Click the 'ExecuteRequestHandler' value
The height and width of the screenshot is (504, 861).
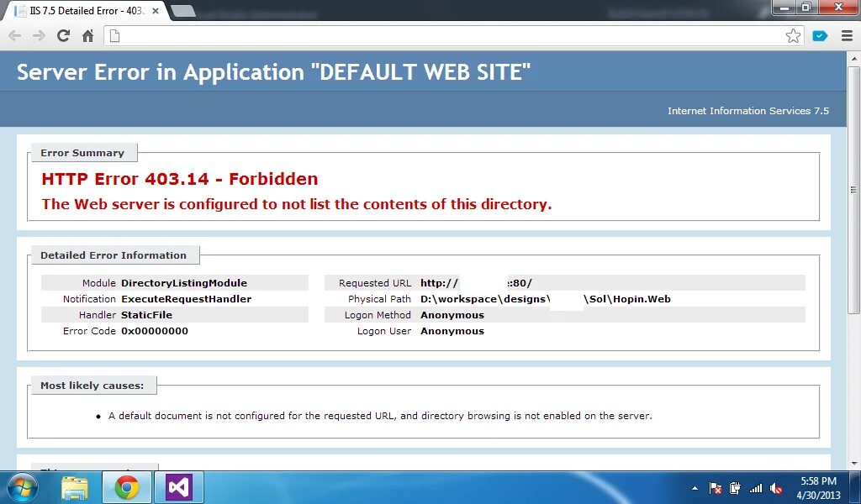tap(186, 299)
